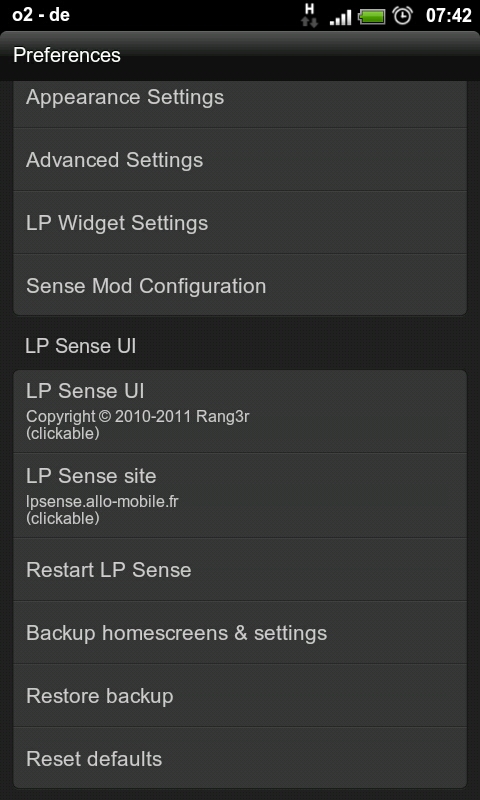Tap the signal strength bars icon
The height and width of the screenshot is (800, 480).
click(341, 17)
